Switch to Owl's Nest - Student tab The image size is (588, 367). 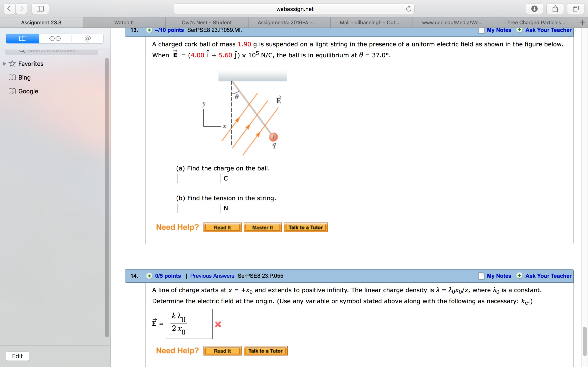207,22
